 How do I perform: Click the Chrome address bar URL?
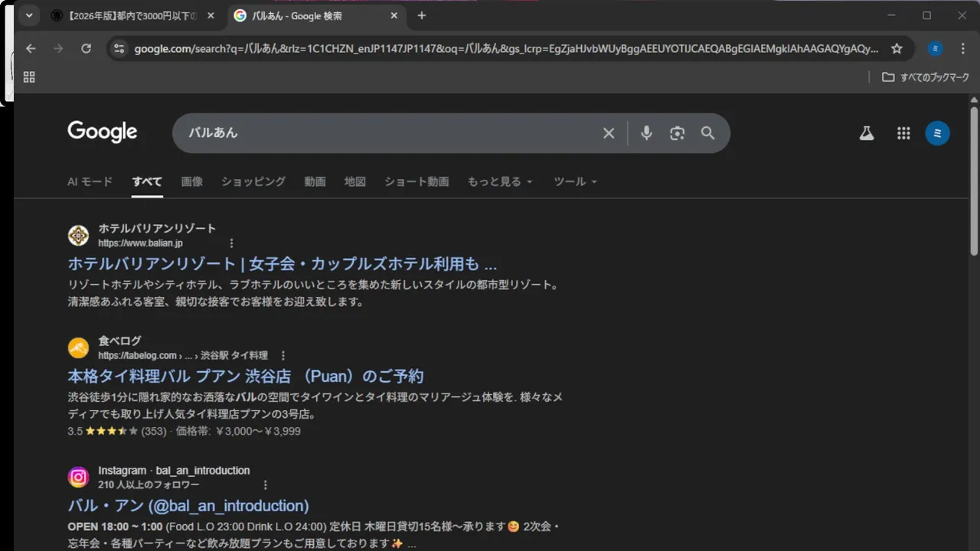point(506,48)
